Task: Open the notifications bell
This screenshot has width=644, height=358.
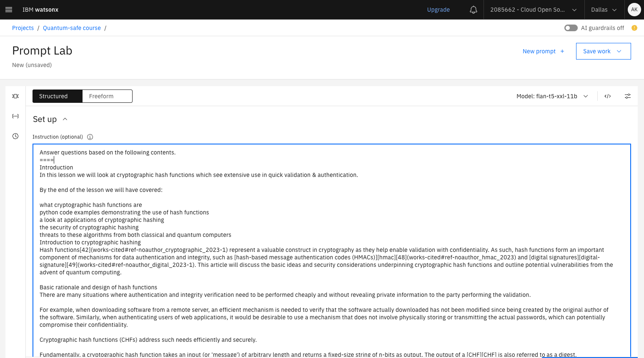Action: pos(473,10)
